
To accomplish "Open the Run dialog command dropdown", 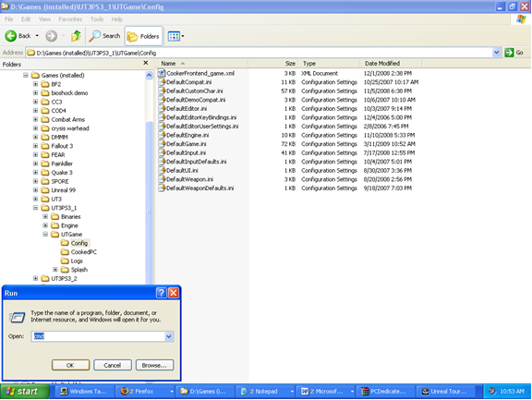I will (169, 336).
